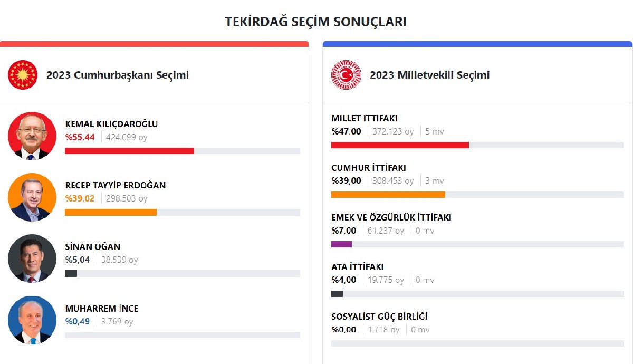
Task: Click the MİLLET İTTİFAKI label
Action: (x=364, y=118)
